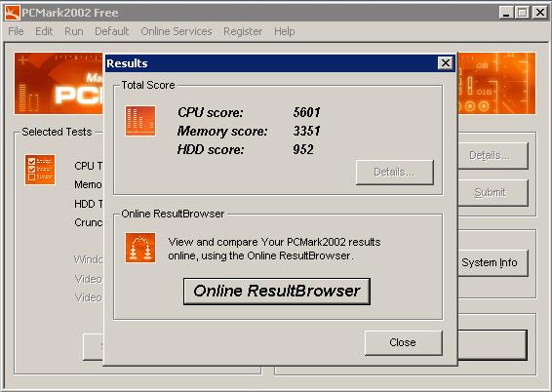Click the Close button in the Results dialog

pyautogui.click(x=403, y=342)
